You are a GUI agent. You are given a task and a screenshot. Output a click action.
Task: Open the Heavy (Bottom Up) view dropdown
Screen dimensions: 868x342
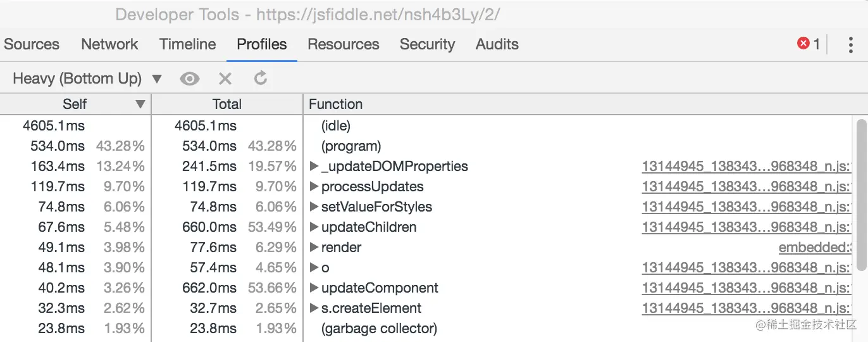[87, 79]
